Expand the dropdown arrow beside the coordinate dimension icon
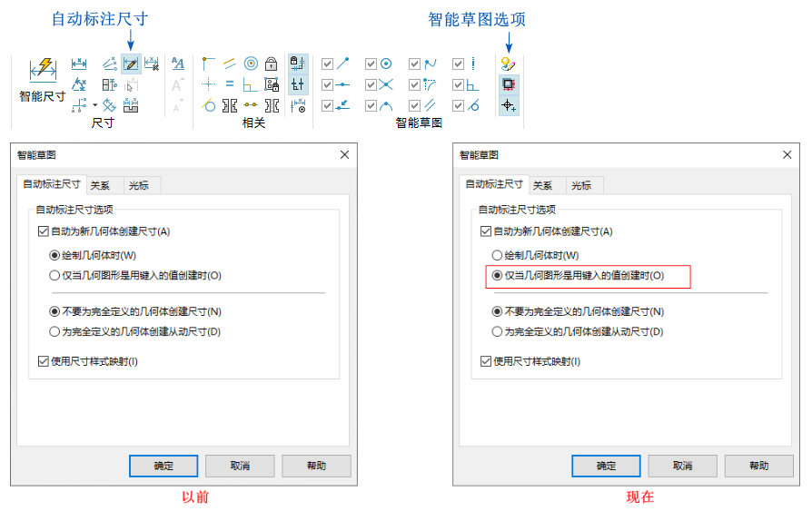 (x=94, y=105)
